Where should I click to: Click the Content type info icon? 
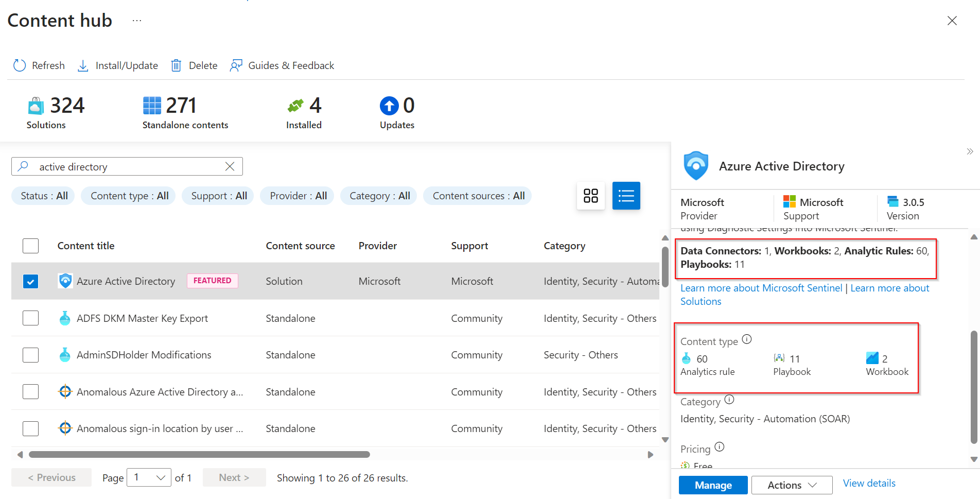747,339
